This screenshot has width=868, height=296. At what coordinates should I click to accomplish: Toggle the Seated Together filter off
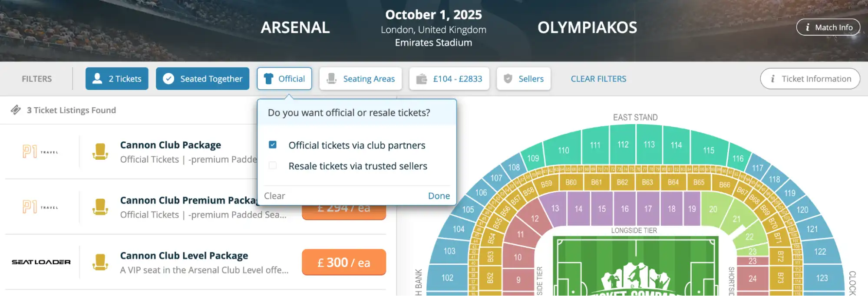click(202, 79)
